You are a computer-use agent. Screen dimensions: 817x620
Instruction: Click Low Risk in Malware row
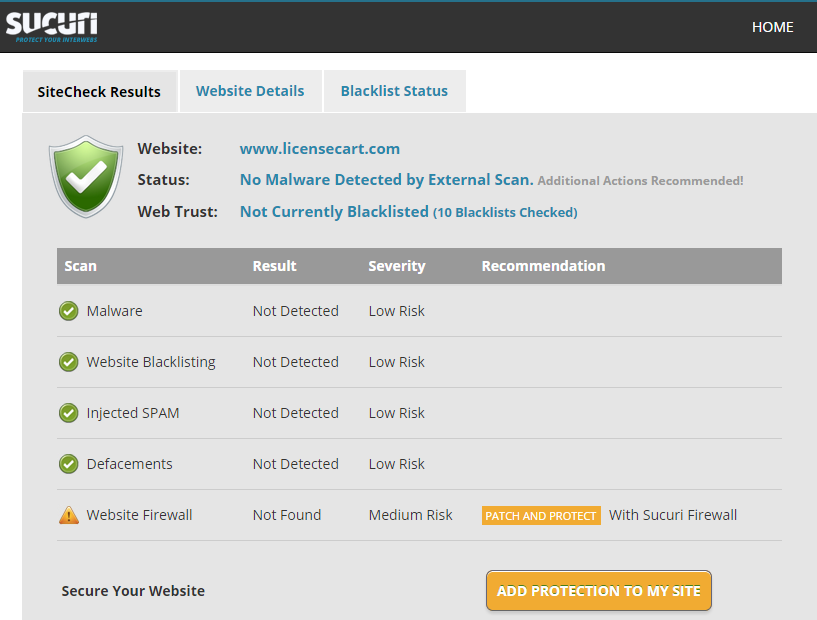tap(397, 311)
